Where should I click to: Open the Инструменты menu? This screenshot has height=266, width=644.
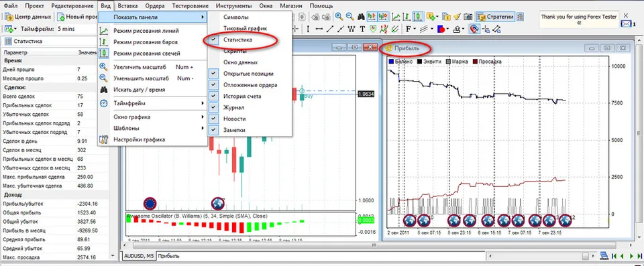coord(233,6)
